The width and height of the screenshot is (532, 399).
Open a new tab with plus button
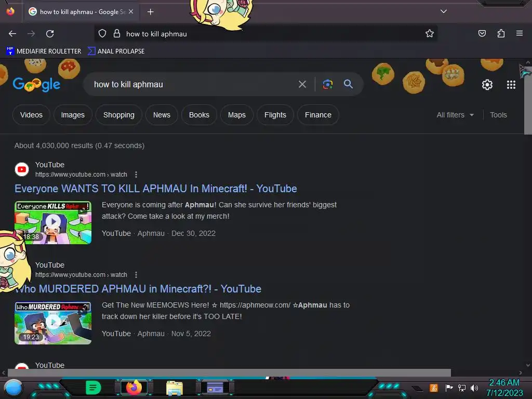click(150, 12)
